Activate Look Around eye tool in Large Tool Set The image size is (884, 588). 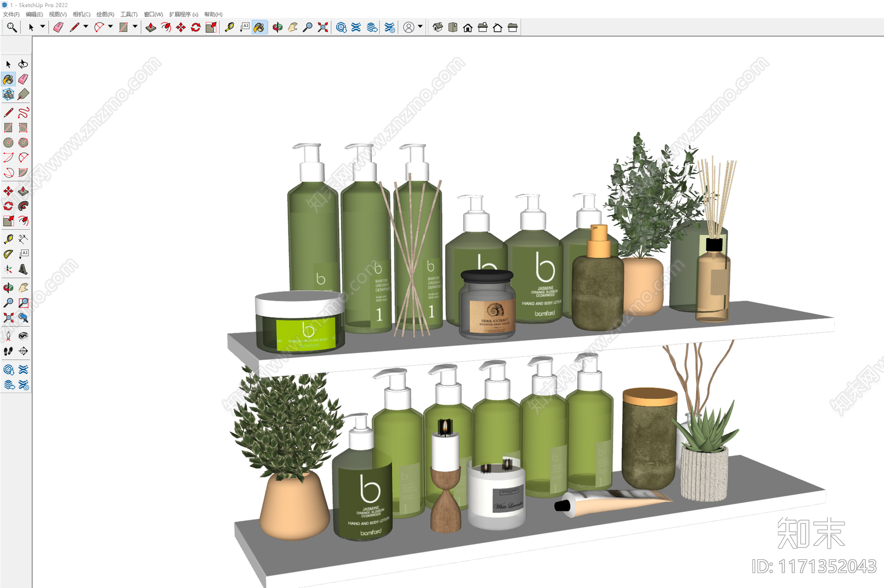tap(23, 336)
